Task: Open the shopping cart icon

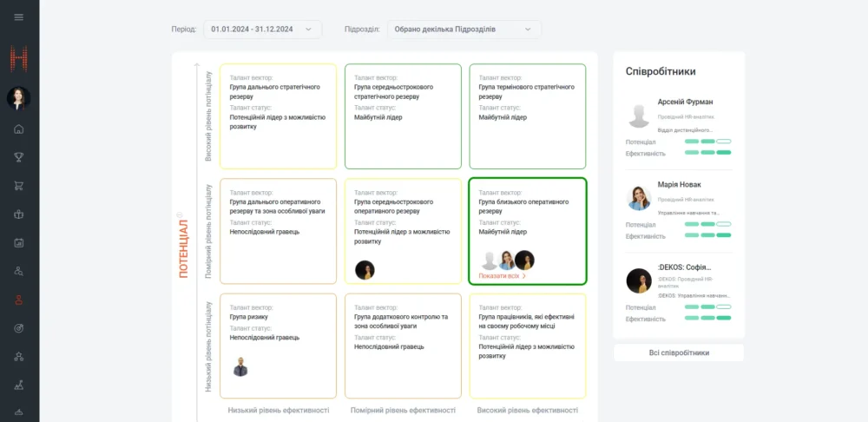Action: [x=19, y=186]
